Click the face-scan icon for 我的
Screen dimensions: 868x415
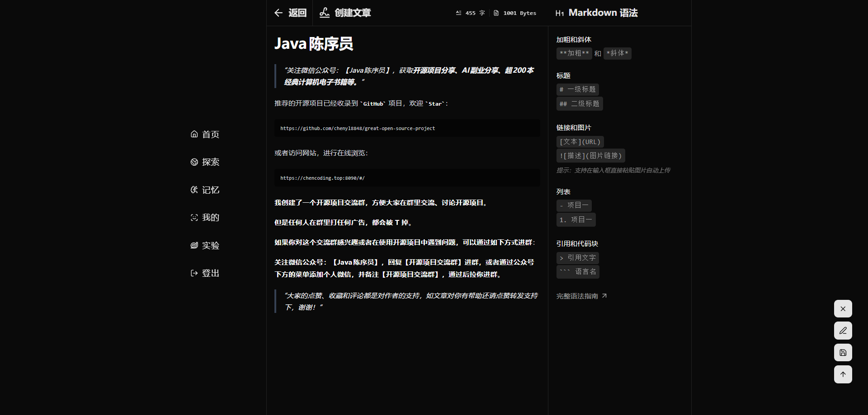(194, 218)
